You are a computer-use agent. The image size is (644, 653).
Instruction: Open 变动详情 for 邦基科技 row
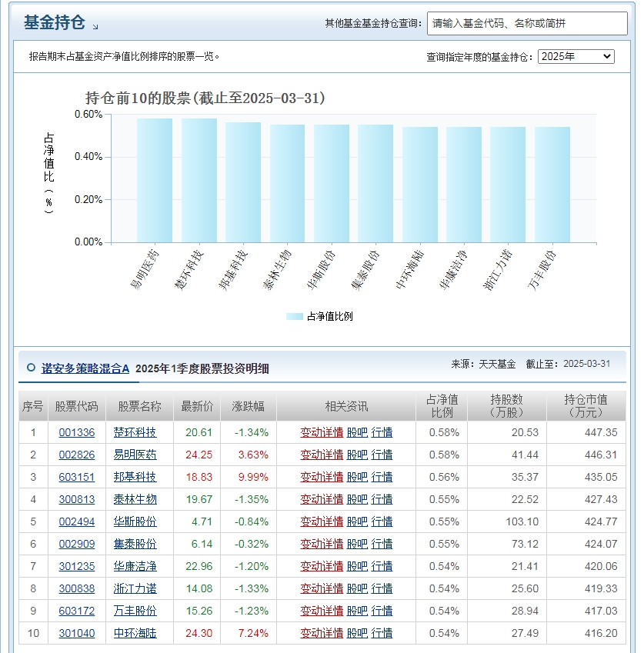(322, 477)
